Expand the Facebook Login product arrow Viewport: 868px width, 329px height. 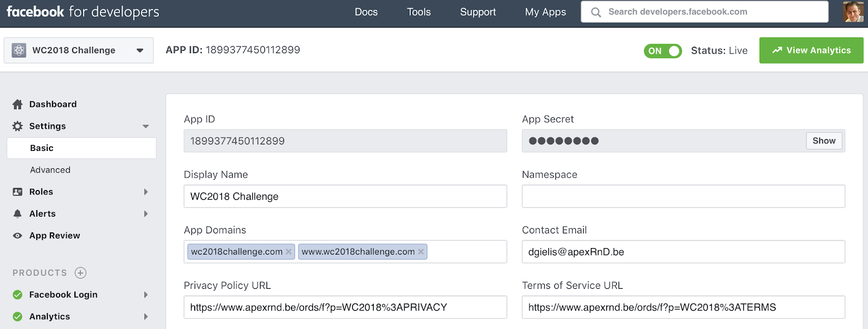(145, 295)
